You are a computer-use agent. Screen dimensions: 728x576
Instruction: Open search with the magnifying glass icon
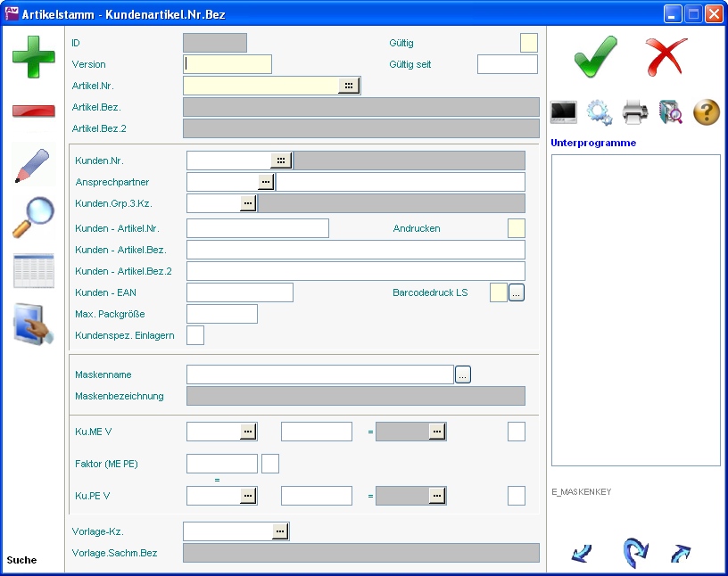click(33, 217)
